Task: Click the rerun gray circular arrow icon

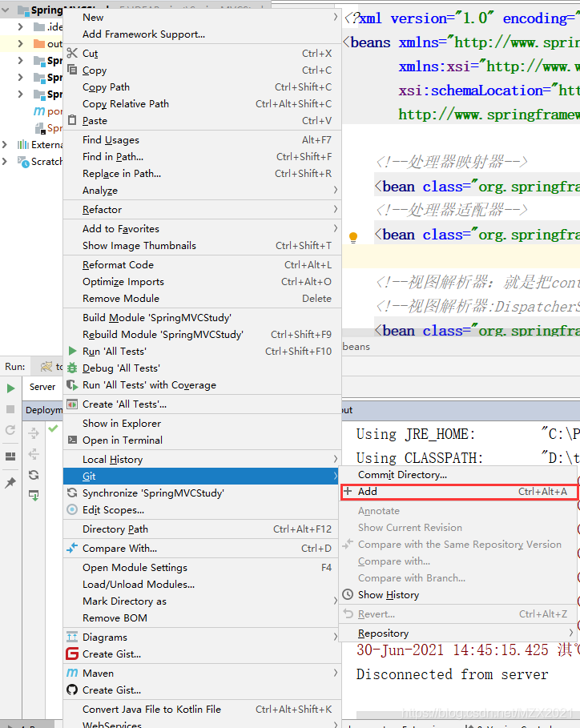Action: click(x=10, y=430)
